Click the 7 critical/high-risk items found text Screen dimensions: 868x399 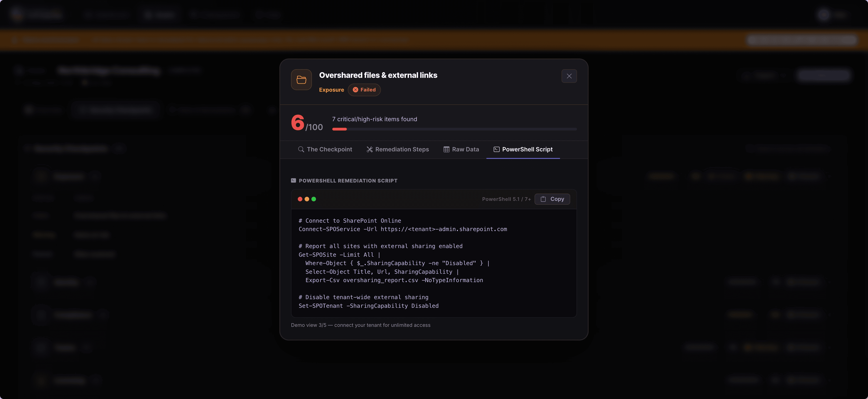(x=375, y=119)
